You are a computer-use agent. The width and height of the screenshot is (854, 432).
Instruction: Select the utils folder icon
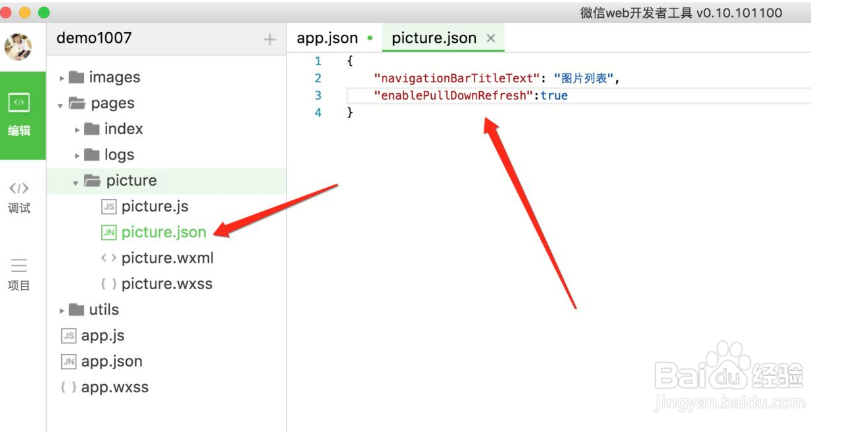click(76, 309)
